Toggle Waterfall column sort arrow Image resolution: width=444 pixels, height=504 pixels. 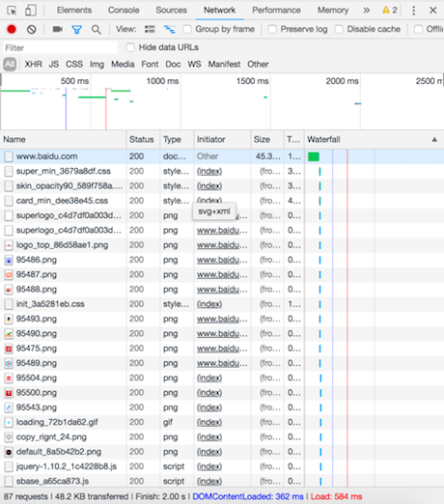[434, 139]
